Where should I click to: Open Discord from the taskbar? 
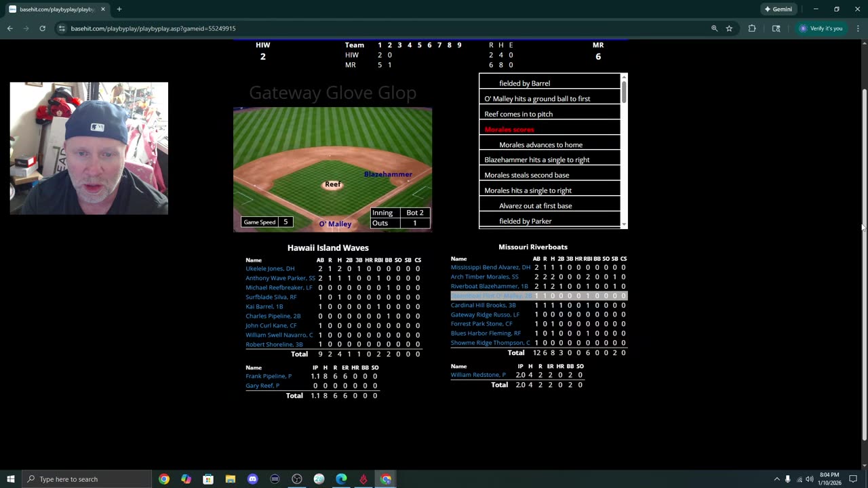(x=253, y=479)
